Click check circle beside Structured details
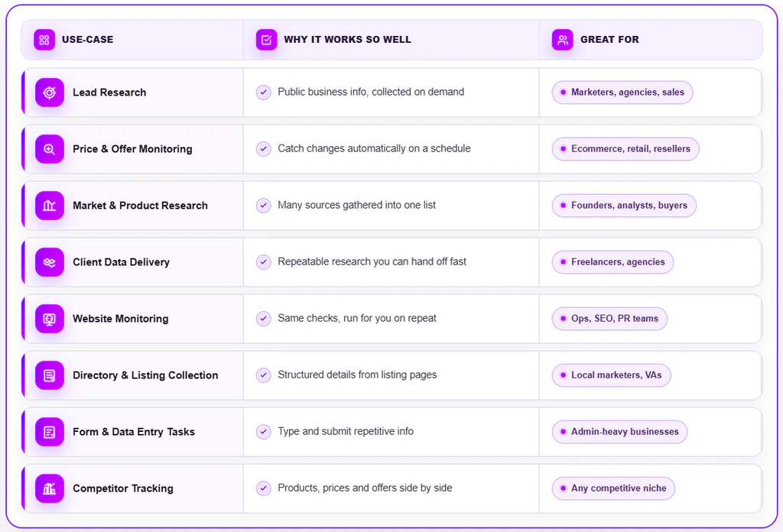This screenshot has width=783, height=532. point(264,375)
